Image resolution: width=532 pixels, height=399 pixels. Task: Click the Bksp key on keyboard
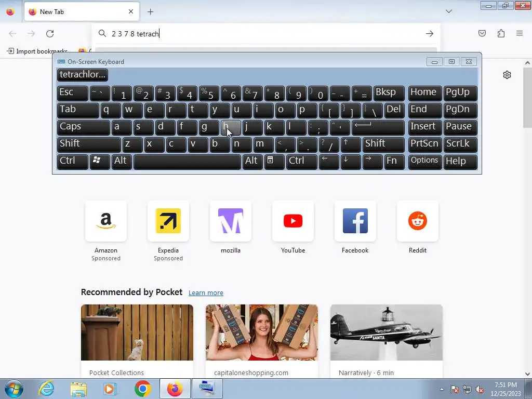click(389, 93)
